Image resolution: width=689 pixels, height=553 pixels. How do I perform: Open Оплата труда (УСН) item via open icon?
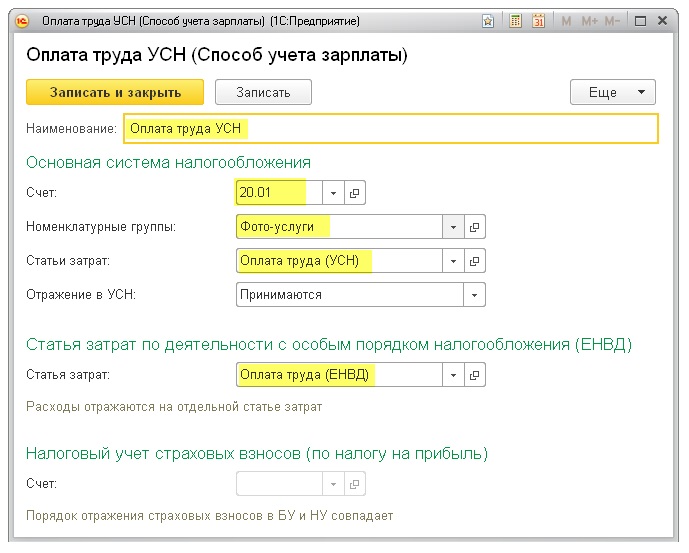(475, 261)
